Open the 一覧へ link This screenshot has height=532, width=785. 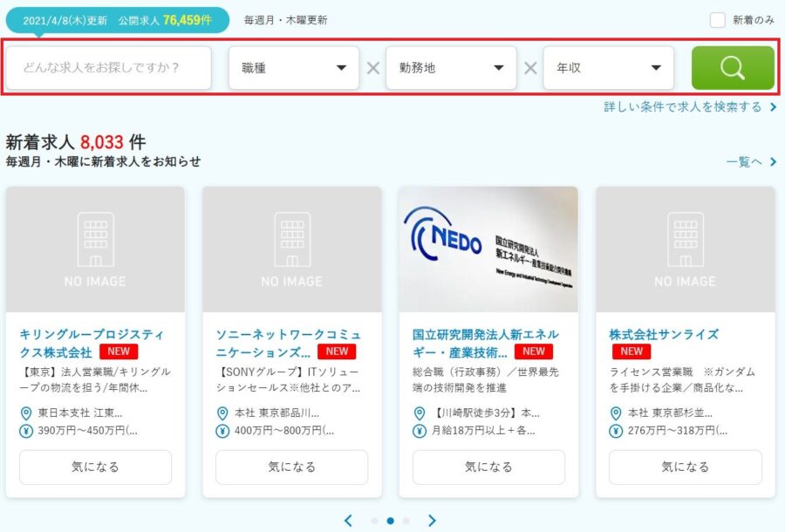tap(744, 161)
